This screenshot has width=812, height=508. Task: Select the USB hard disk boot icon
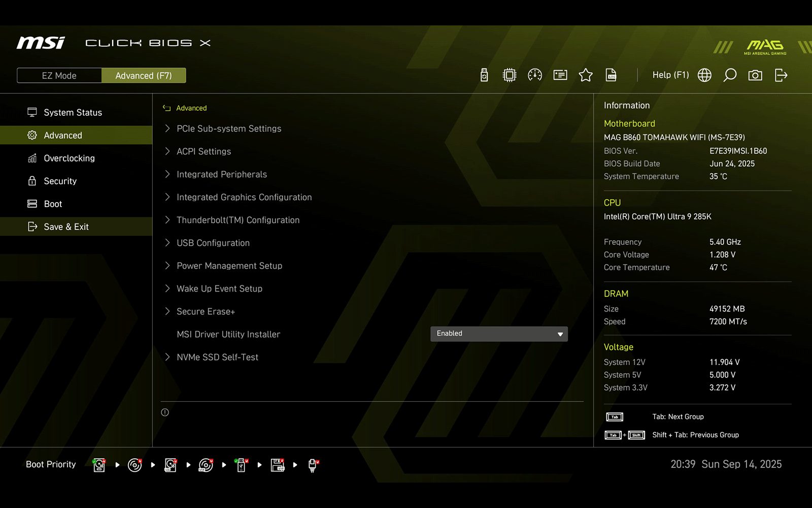tap(171, 465)
